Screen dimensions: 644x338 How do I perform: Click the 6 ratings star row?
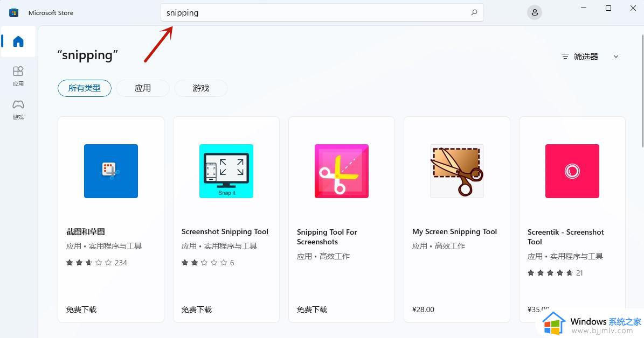(208, 263)
